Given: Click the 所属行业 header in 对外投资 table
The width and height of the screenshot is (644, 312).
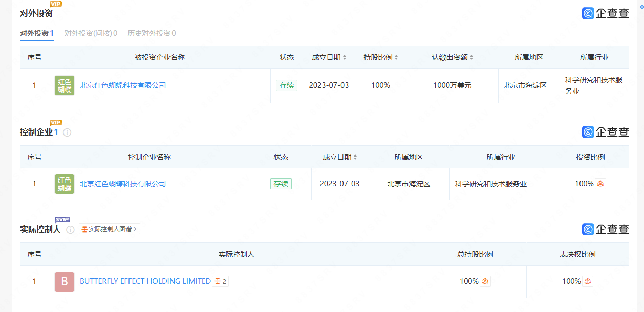Looking at the screenshot, I should coord(594,57).
